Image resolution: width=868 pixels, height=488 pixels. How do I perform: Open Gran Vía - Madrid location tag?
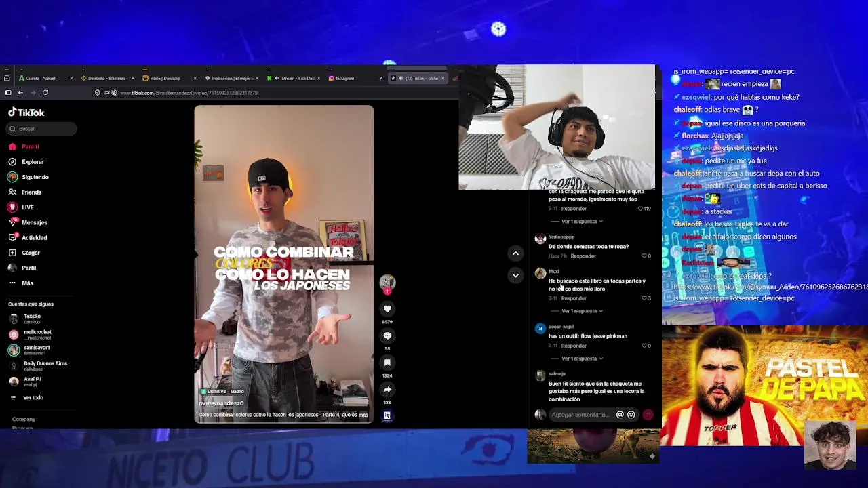coord(222,392)
